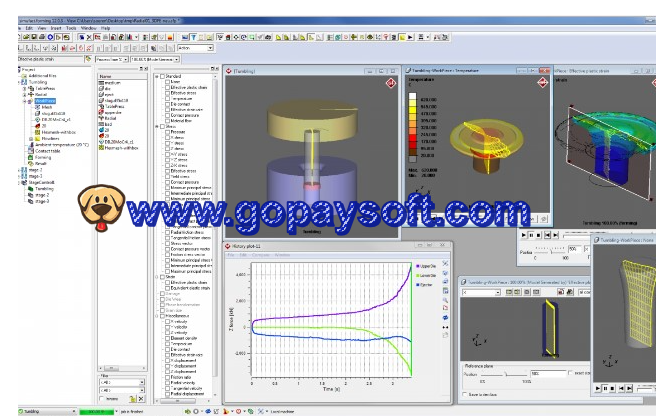This screenshot has width=656, height=416.
Task: Click the delete X toolbar icon
Action: coord(89,37)
